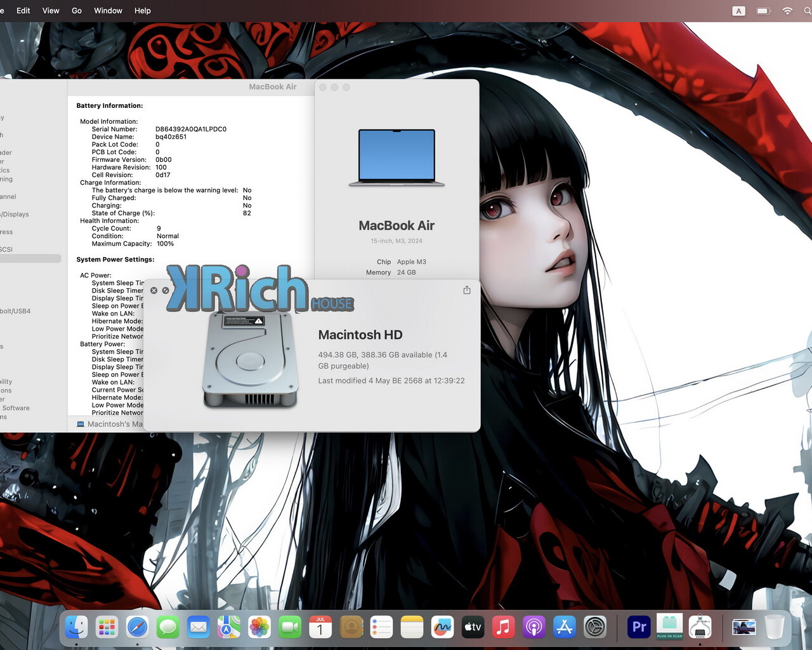This screenshot has width=812, height=650.
Task: Close the Macintosh HD Quick Look preview
Action: (x=154, y=291)
